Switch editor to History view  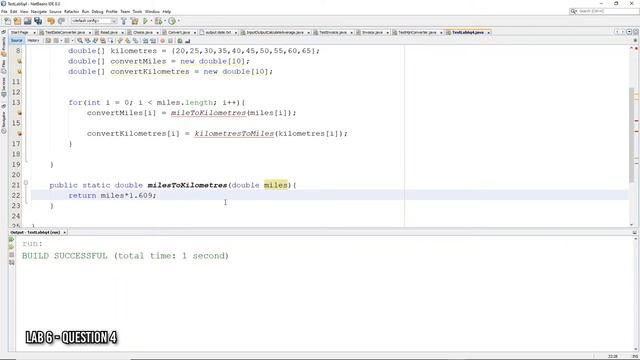point(33,40)
